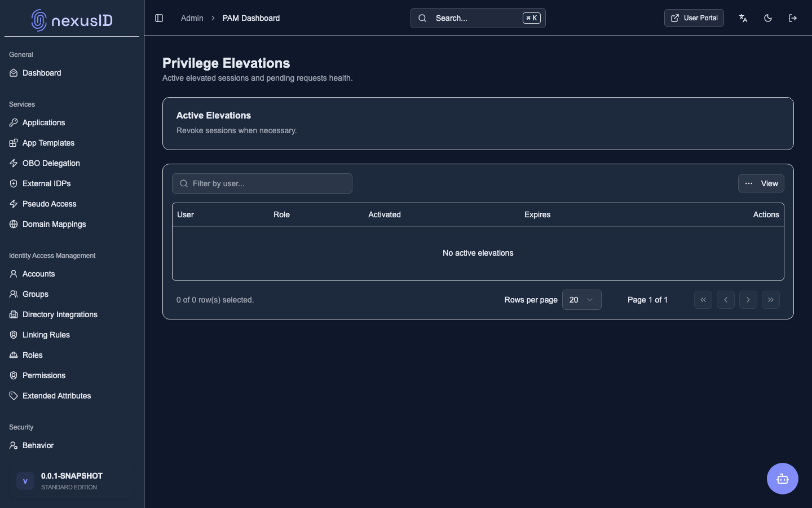Click the PAM Dashboard breadcrumb

251,18
